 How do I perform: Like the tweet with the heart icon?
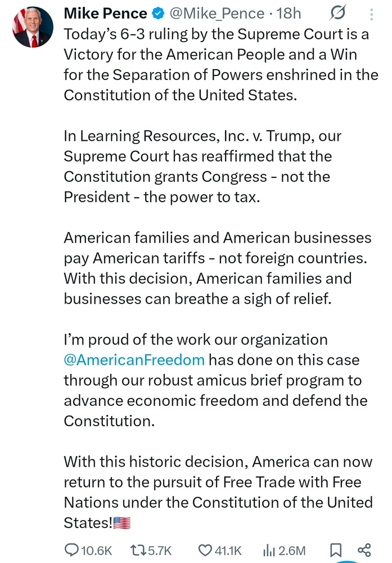205,549
